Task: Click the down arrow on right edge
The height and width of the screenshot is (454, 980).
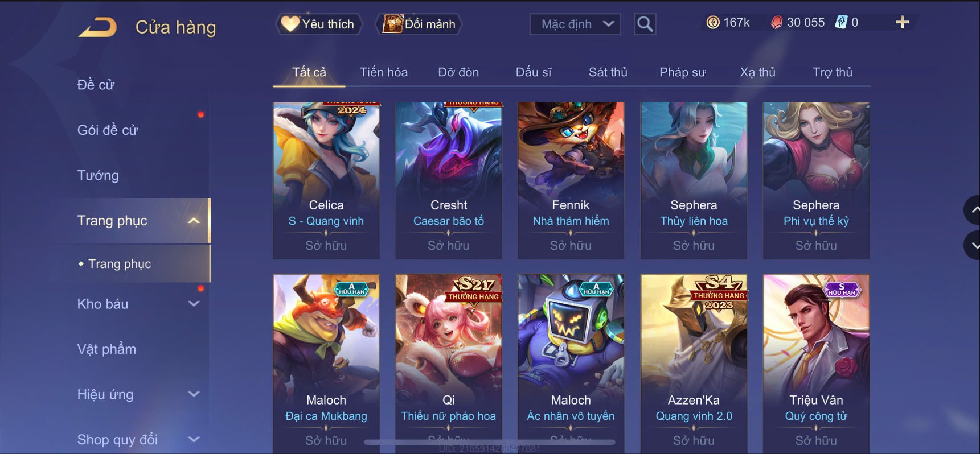Action: coord(973,246)
